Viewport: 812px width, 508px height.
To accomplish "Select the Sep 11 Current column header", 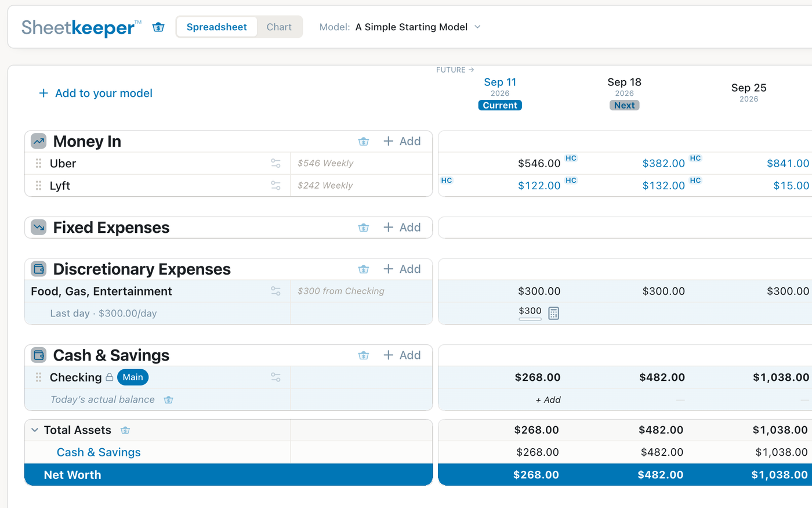I will [500, 93].
